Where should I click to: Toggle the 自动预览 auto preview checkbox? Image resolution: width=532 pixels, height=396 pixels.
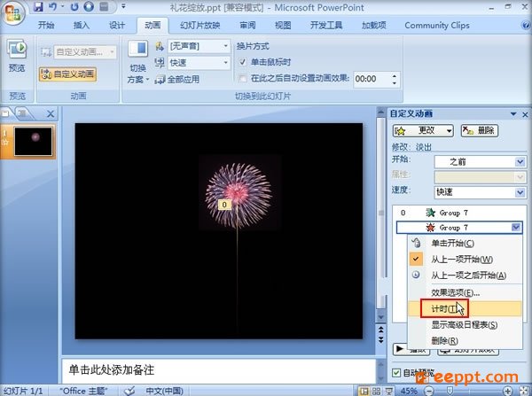[396, 373]
